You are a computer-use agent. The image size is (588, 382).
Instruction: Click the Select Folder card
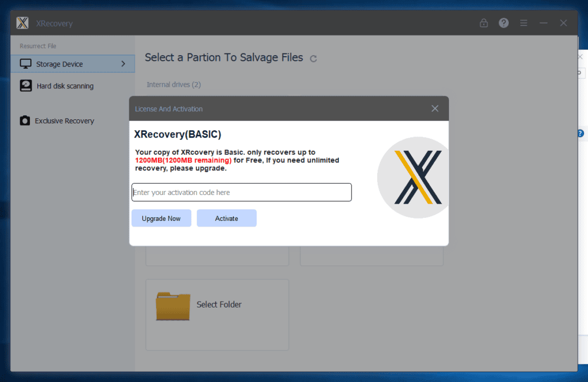pyautogui.click(x=217, y=314)
